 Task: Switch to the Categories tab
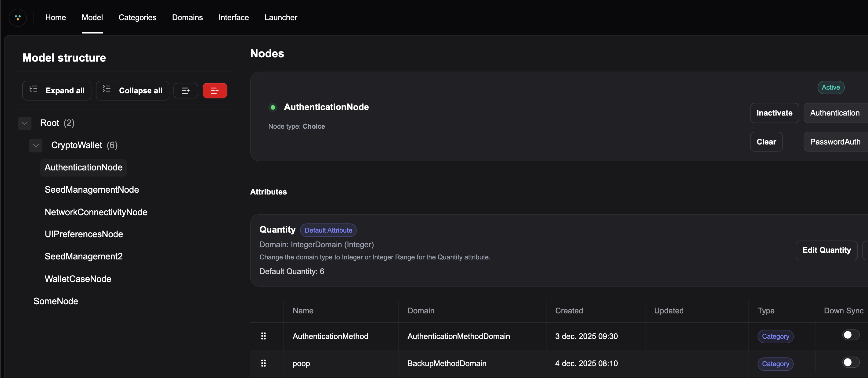[x=137, y=17]
